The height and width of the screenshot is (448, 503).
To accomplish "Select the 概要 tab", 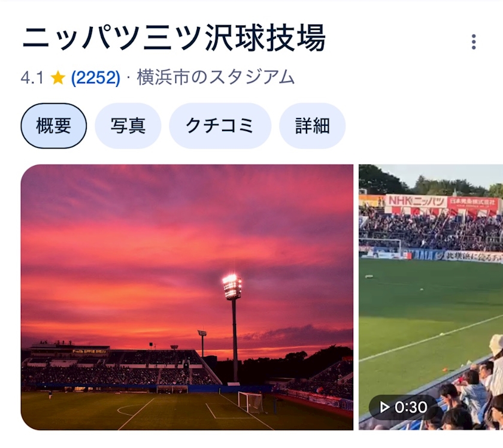I will (x=53, y=126).
